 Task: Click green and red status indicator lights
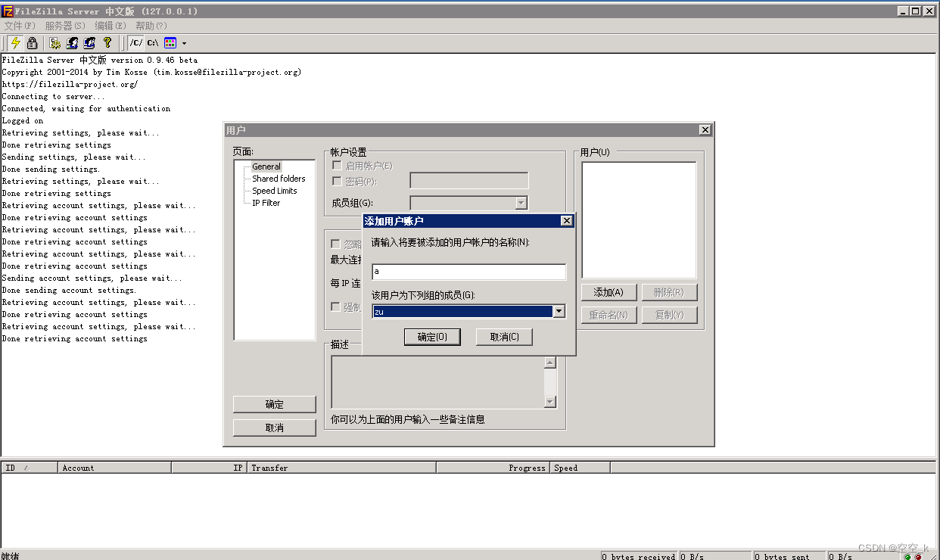(x=912, y=557)
